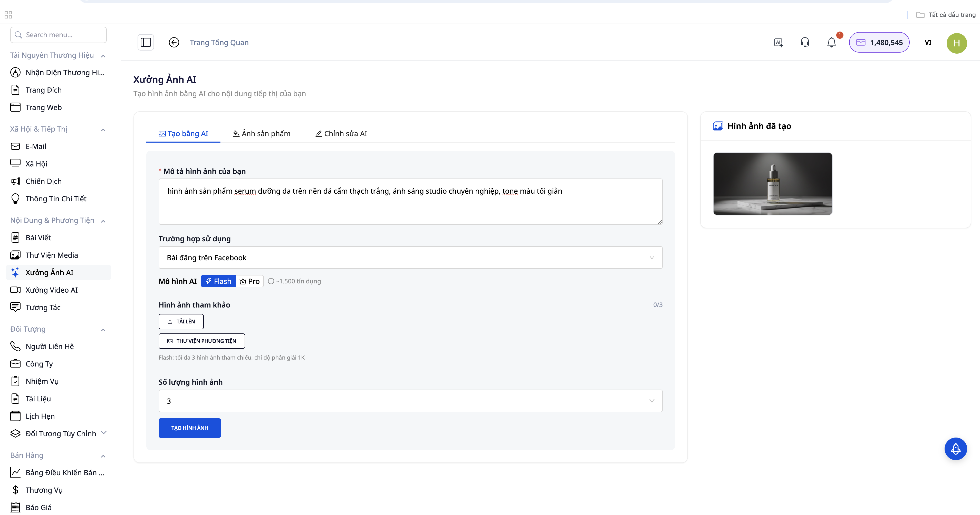Click the user avatar H
Viewport: 980px width, 515px height.
(956, 43)
